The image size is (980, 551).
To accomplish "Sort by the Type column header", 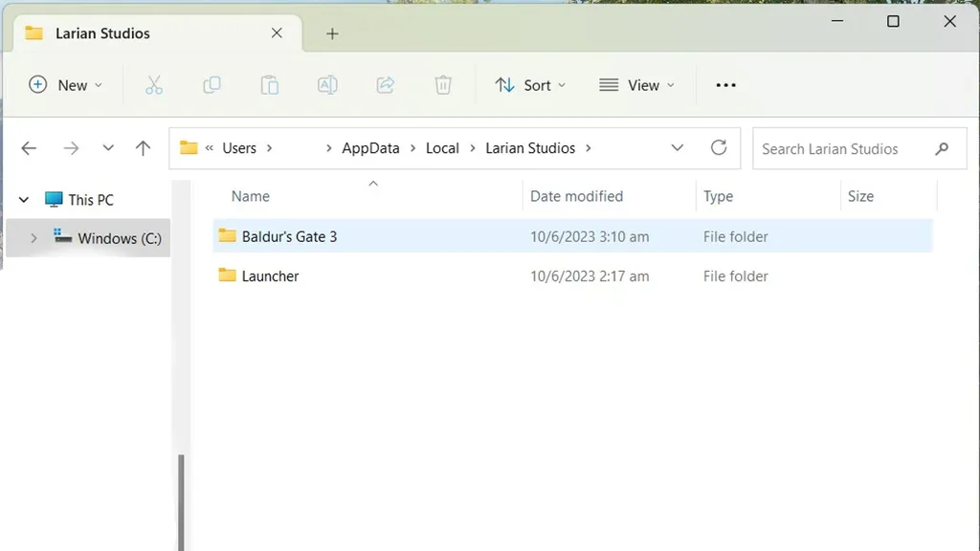I will 718,196.
